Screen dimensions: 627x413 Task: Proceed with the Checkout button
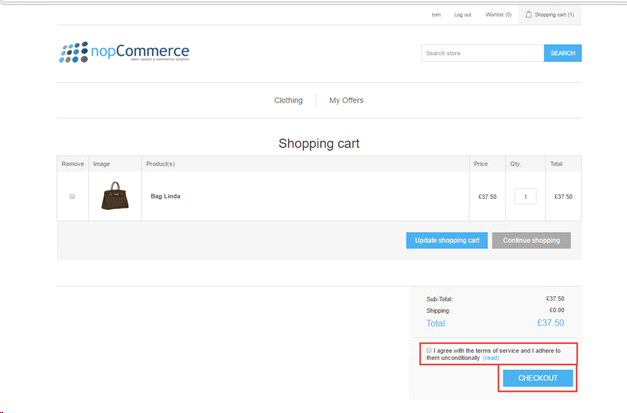538,378
